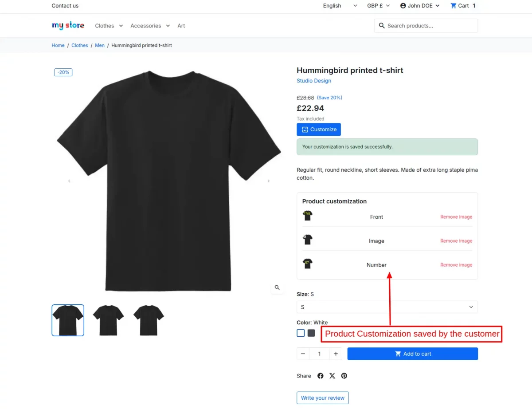Click the -20% discount badge
The width and height of the screenshot is (532, 409).
[x=63, y=72]
